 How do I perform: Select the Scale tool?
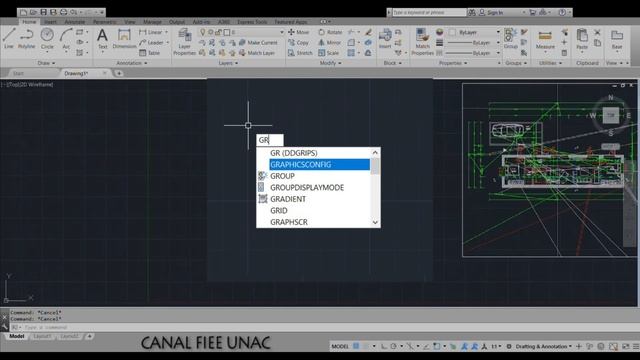pos(329,53)
